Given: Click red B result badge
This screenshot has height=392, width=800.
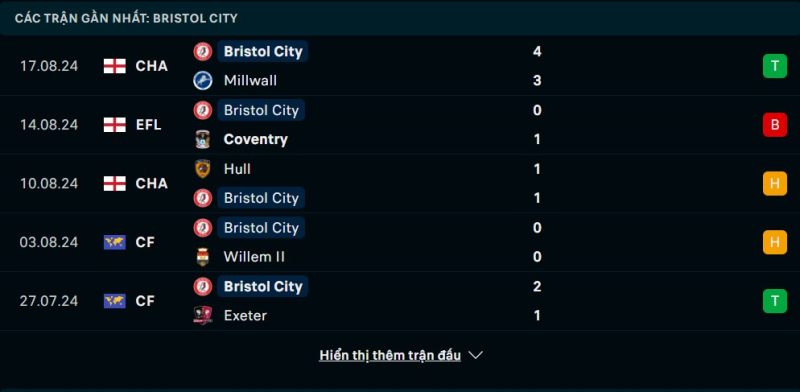Looking at the screenshot, I should [774, 125].
